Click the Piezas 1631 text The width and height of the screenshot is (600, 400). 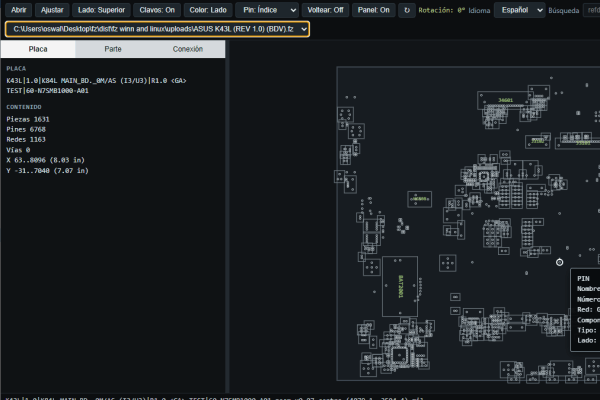(x=28, y=119)
